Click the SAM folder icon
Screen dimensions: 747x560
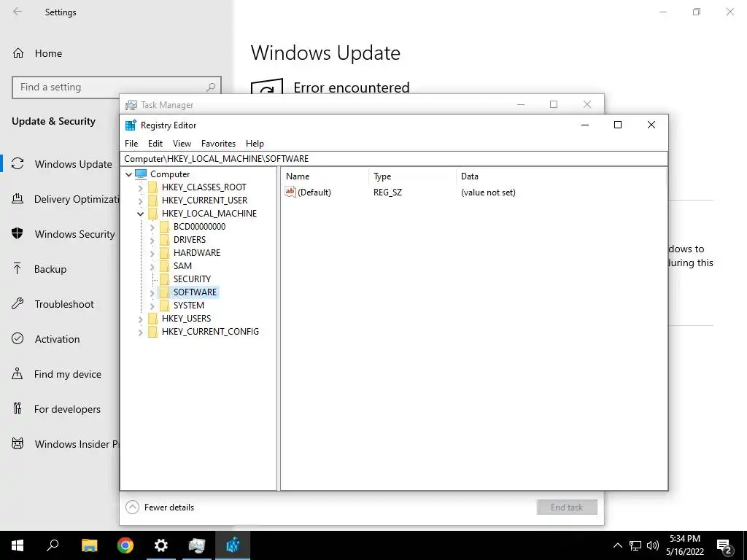pyautogui.click(x=164, y=265)
